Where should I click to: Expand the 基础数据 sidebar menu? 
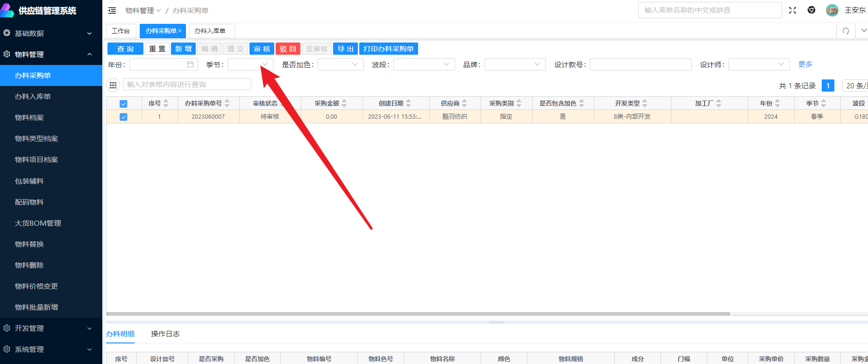51,33
